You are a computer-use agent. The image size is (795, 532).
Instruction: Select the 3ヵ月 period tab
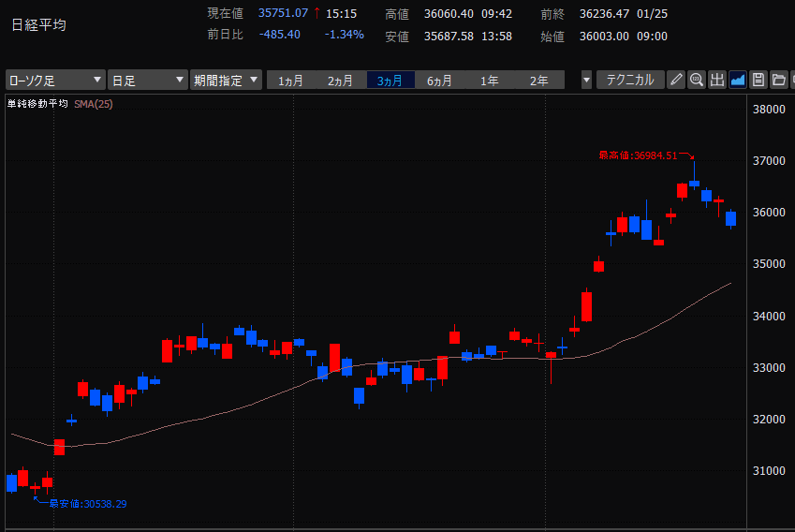[390, 81]
